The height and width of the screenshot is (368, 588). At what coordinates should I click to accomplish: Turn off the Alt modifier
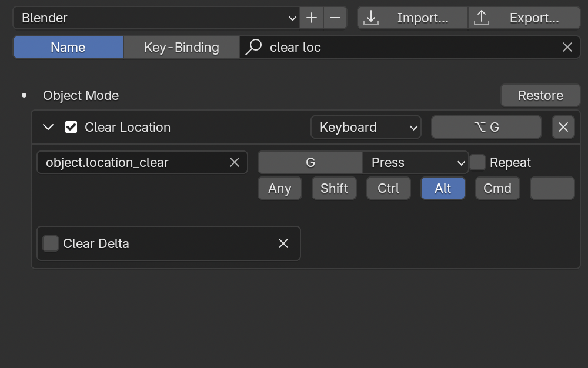(x=443, y=188)
